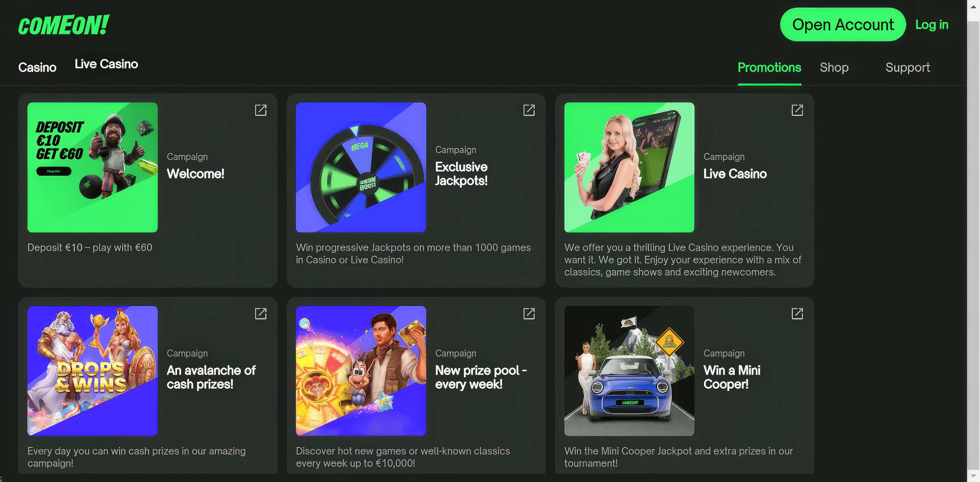Open the Support page

[x=907, y=67]
